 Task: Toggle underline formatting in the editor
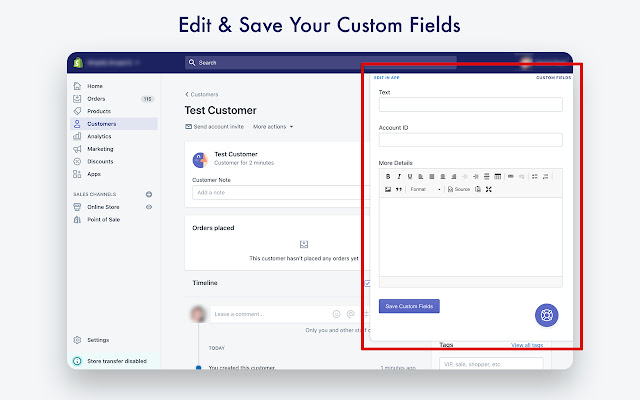(408, 176)
